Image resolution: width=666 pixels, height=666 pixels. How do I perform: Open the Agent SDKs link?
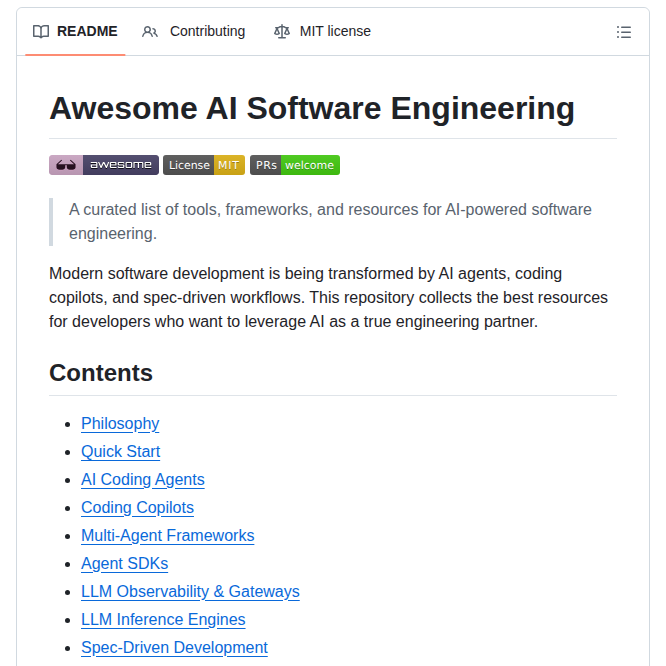tap(125, 564)
